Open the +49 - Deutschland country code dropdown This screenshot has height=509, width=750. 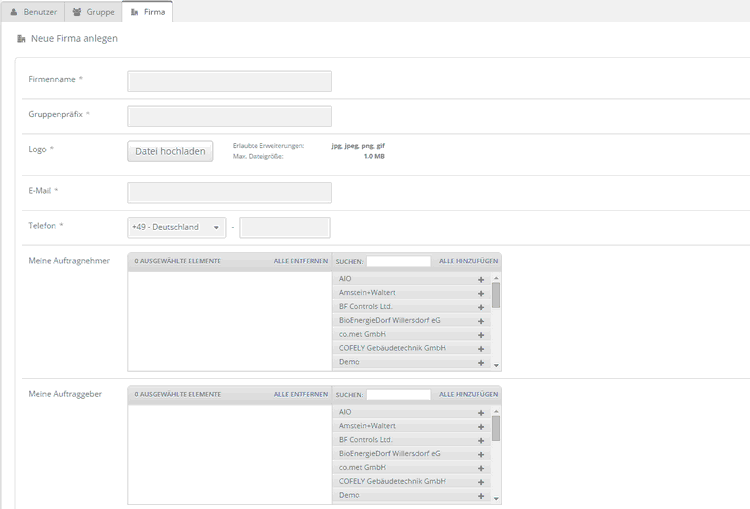click(x=176, y=227)
